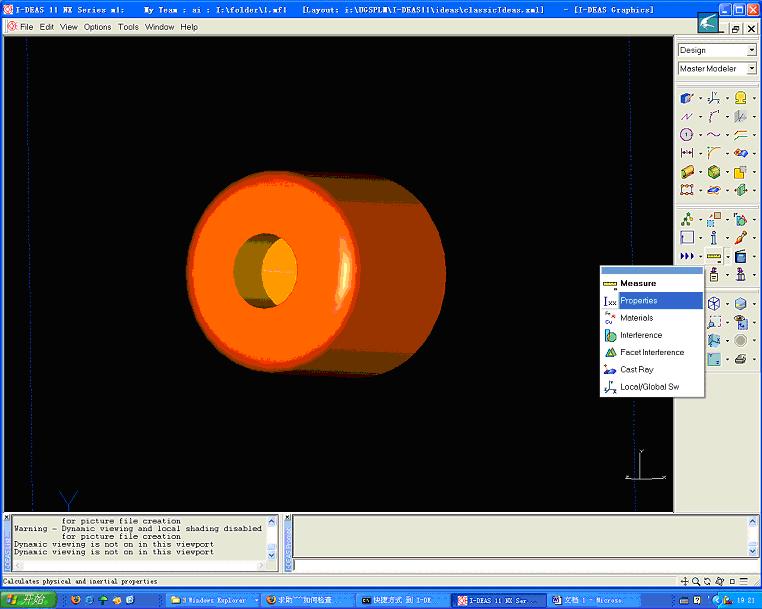Choose Cast Ray from the popup menu
762x609 pixels.
click(652, 370)
